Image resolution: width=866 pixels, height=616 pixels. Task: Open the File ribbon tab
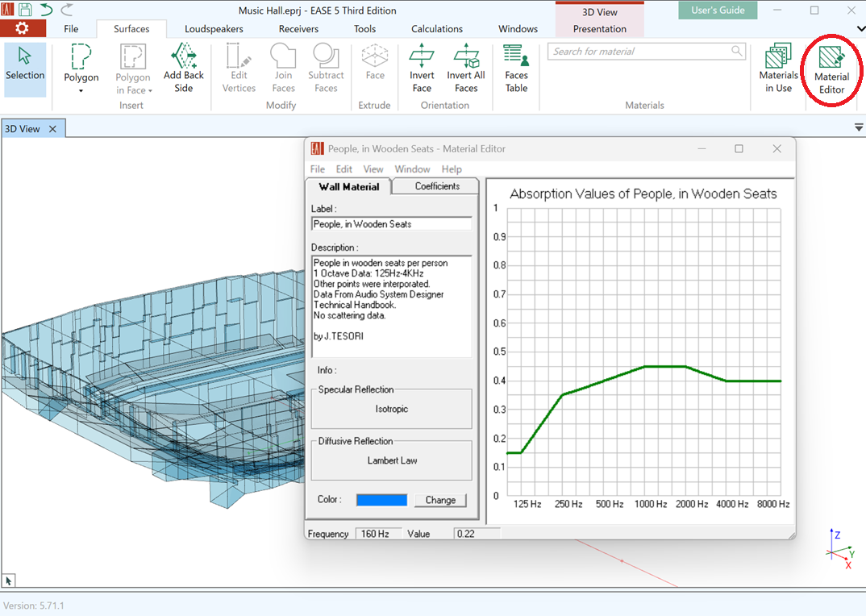point(71,29)
